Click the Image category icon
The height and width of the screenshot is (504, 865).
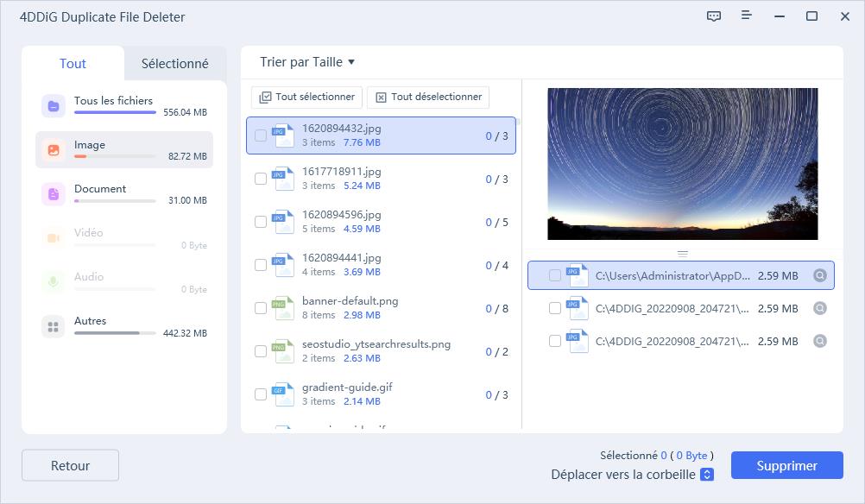pyautogui.click(x=54, y=150)
